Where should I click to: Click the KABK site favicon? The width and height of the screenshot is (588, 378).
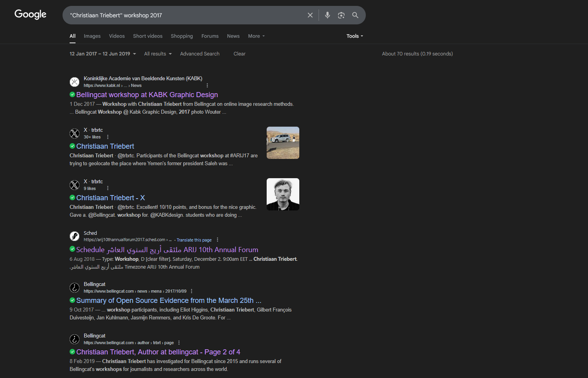(75, 82)
